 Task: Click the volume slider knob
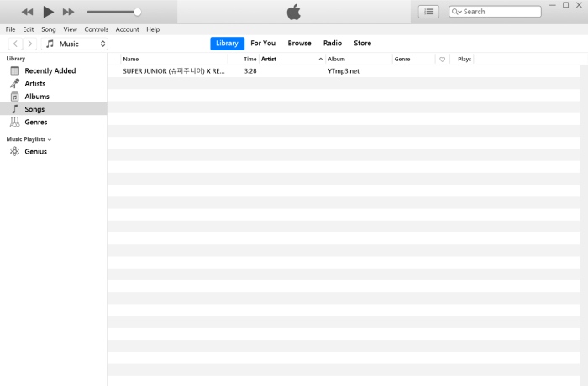(x=137, y=12)
